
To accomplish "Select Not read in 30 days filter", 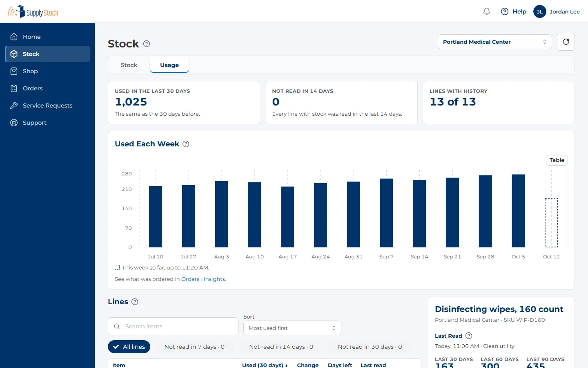I will coord(370,347).
